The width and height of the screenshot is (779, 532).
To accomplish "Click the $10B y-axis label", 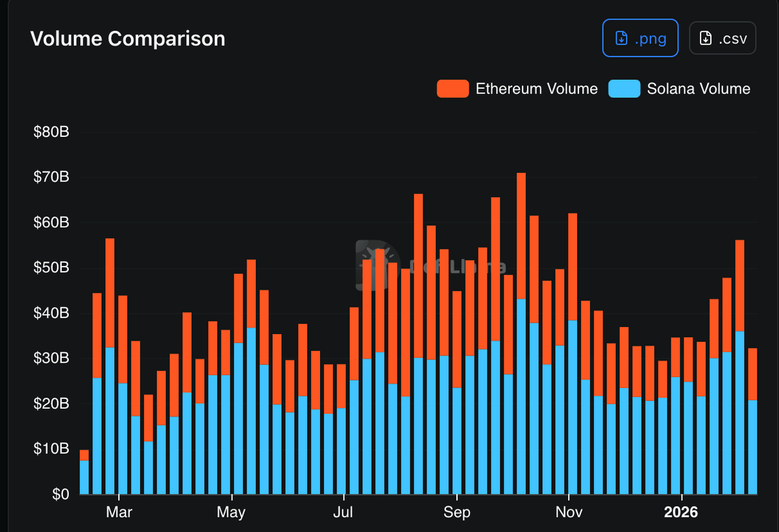I will click(x=51, y=448).
